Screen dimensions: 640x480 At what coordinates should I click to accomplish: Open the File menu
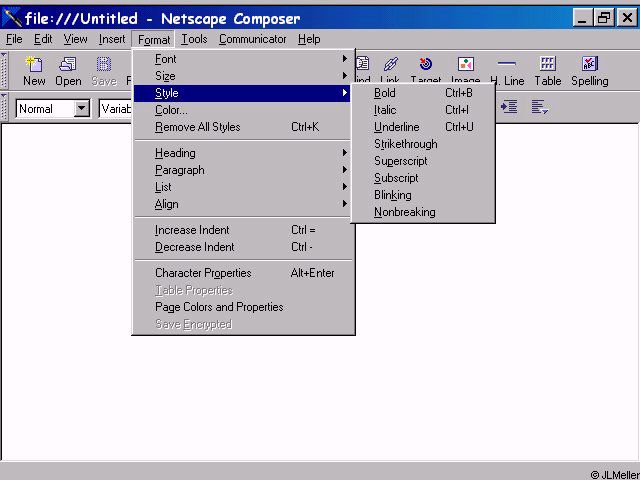point(14,39)
